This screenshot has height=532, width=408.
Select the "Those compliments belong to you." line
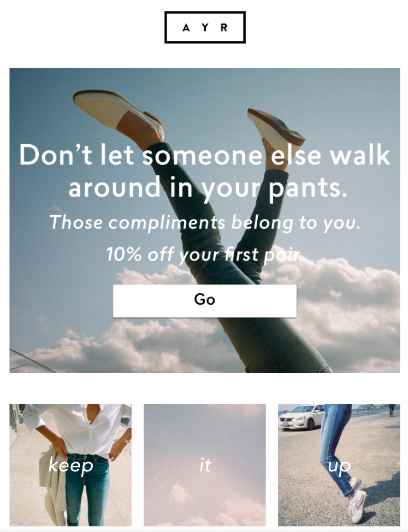point(204,223)
